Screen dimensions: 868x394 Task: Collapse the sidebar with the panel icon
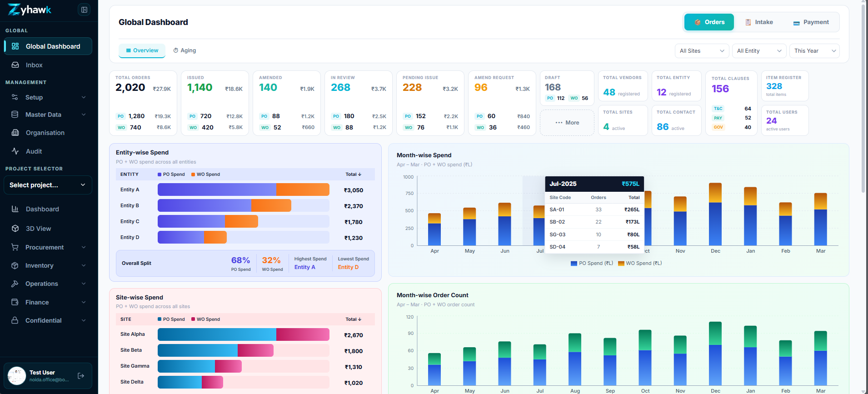click(x=84, y=10)
